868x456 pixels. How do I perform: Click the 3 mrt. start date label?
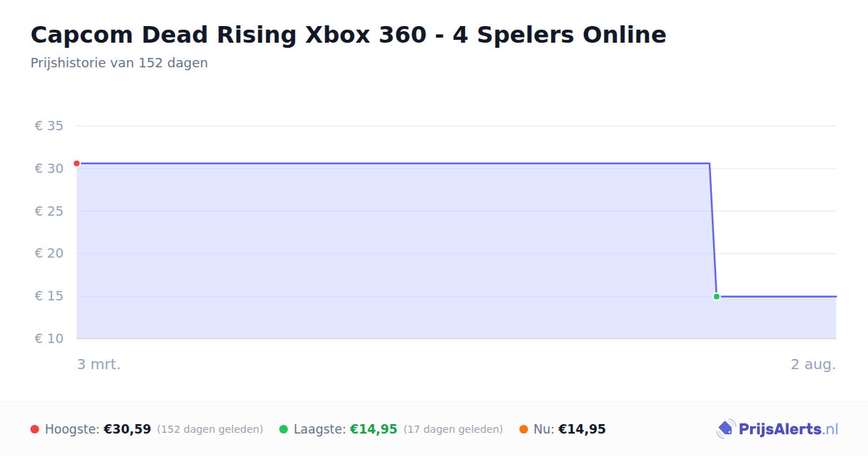coord(99,364)
